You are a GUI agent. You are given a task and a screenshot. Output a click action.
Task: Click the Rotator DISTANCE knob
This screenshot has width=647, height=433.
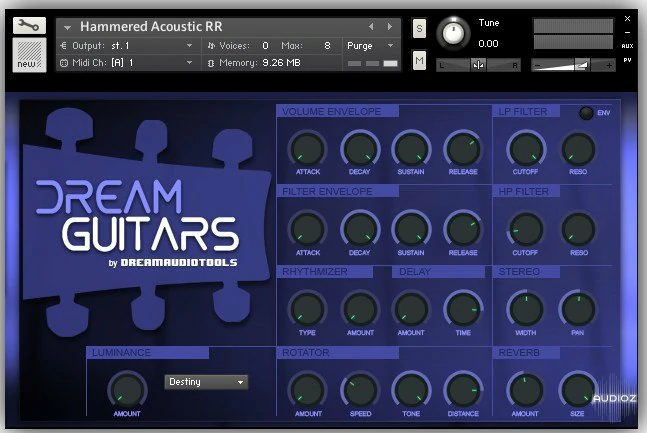463,390
